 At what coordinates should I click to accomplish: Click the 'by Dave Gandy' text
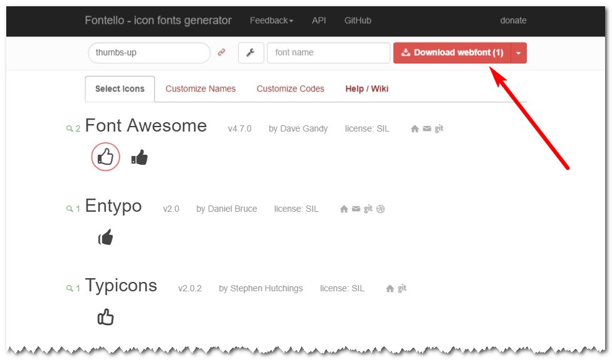point(298,128)
